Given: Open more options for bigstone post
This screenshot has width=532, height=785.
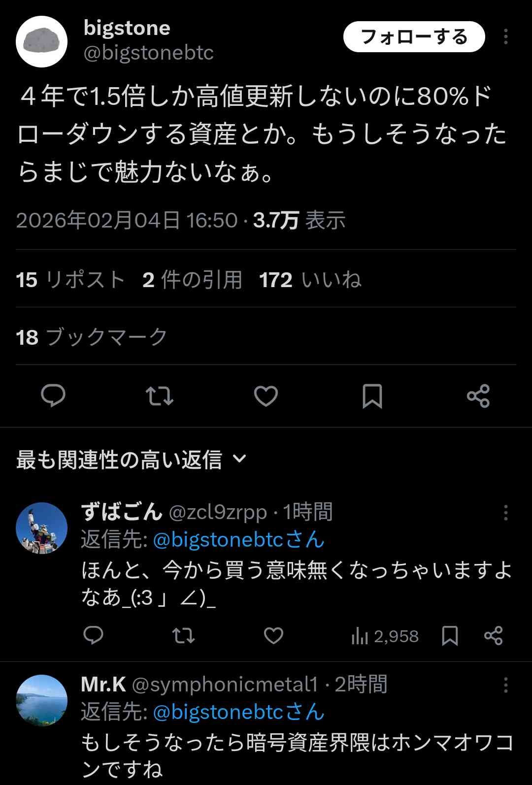Looking at the screenshot, I should [x=505, y=37].
